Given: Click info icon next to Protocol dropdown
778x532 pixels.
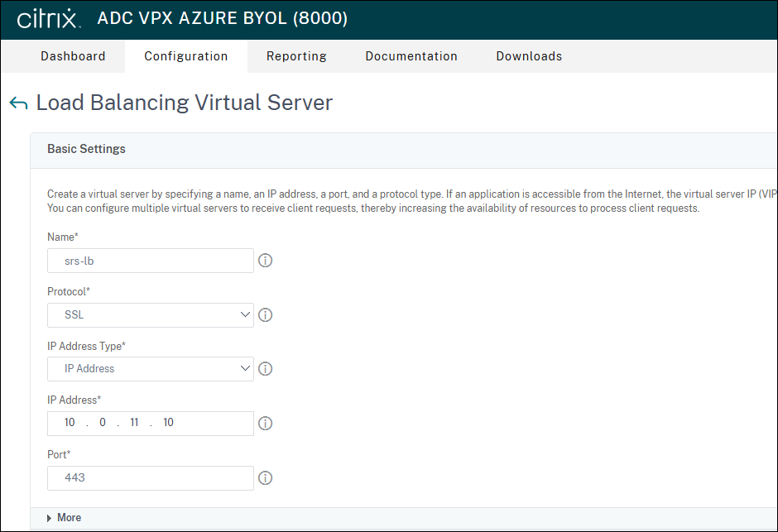Looking at the screenshot, I should (266, 315).
